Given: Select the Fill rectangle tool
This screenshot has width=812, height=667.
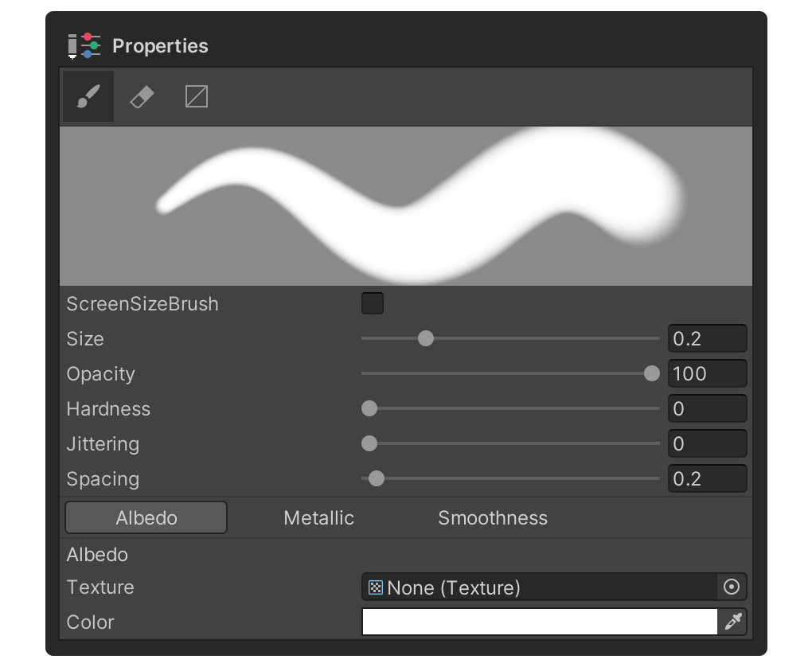Looking at the screenshot, I should (x=195, y=96).
